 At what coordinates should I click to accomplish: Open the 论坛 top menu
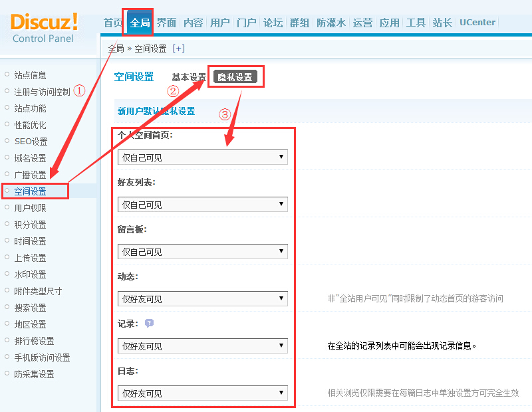click(x=273, y=23)
